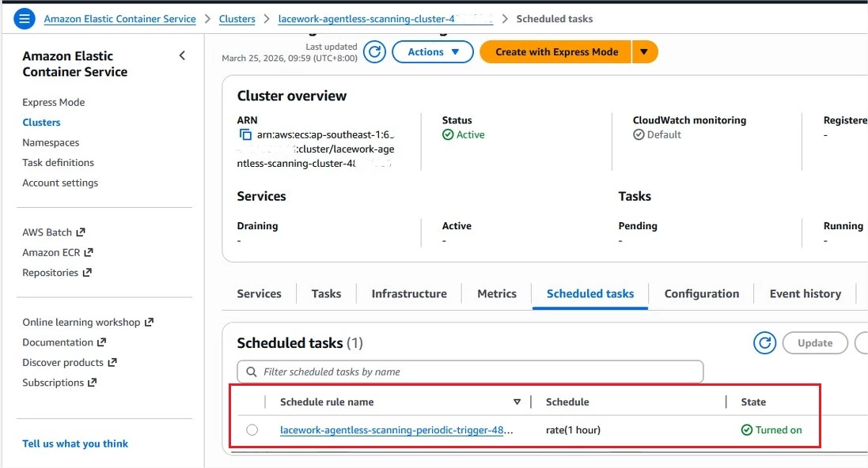Open Task definitions in sidebar

pyautogui.click(x=58, y=163)
